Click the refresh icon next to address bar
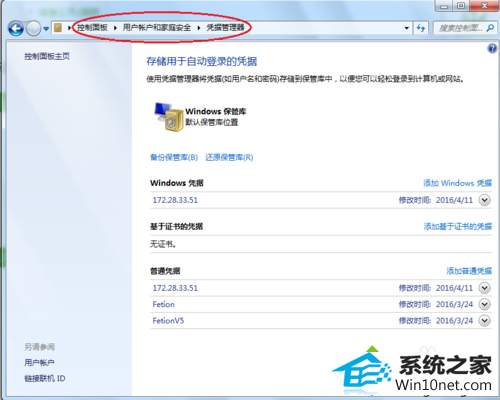 [x=421, y=28]
